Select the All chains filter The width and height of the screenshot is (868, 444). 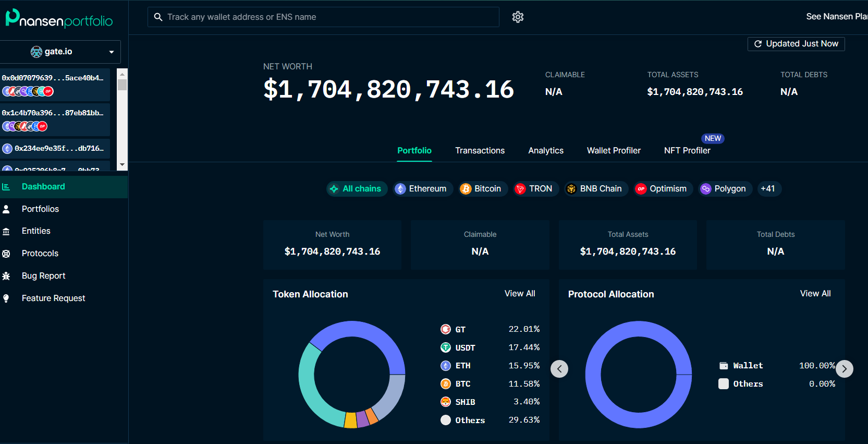(x=356, y=189)
